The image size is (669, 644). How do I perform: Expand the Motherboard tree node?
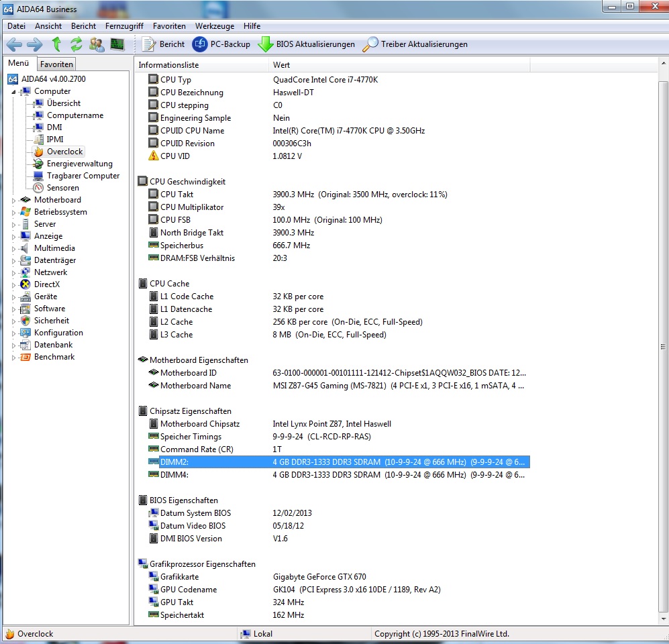pyautogui.click(x=13, y=201)
